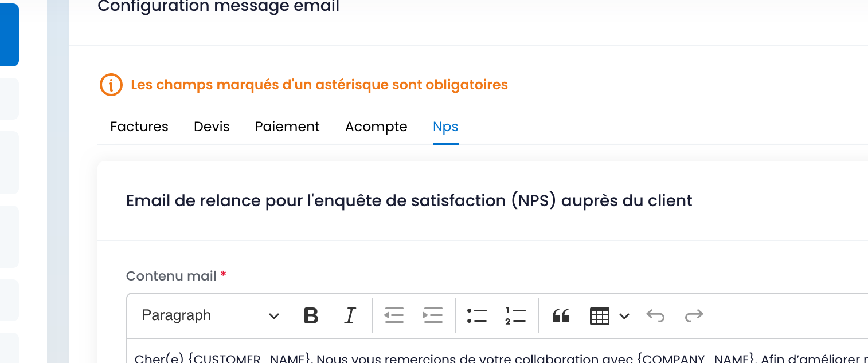Click inside the mail content text area

pyautogui.click(x=497, y=351)
